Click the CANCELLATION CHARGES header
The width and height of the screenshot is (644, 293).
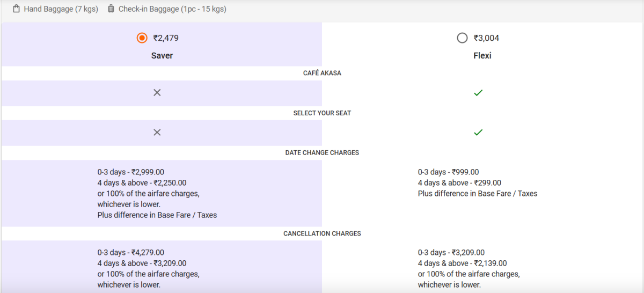[x=322, y=233]
